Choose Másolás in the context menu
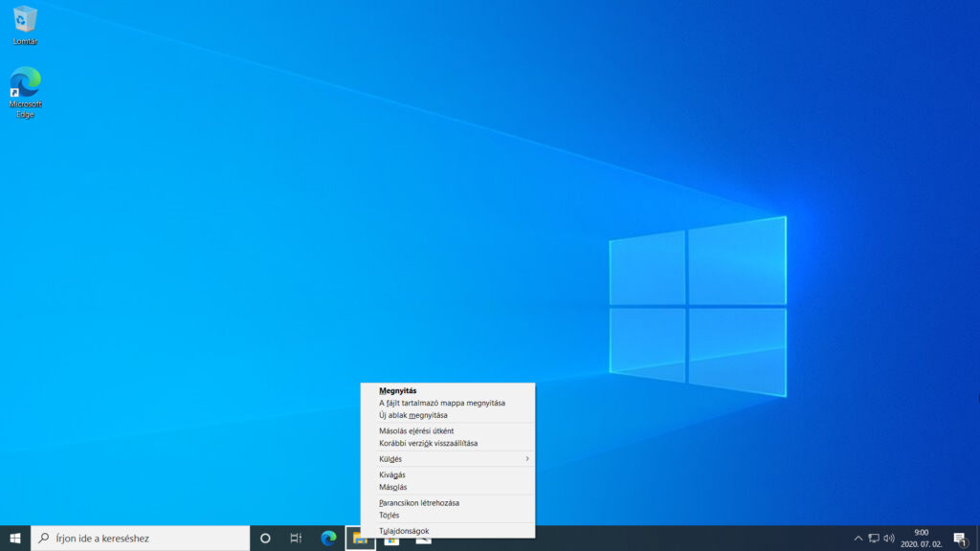Image resolution: width=980 pixels, height=551 pixels. tap(448, 487)
